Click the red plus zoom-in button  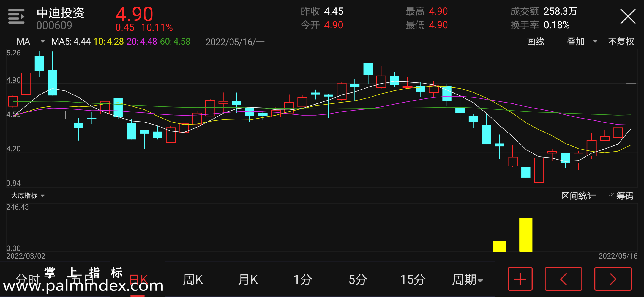tap(520, 279)
